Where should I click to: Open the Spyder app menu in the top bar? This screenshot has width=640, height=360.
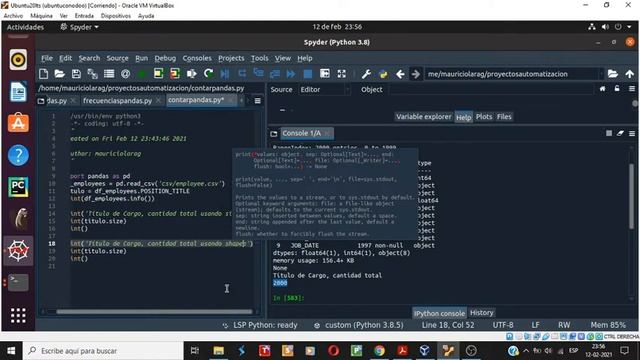(x=80, y=27)
